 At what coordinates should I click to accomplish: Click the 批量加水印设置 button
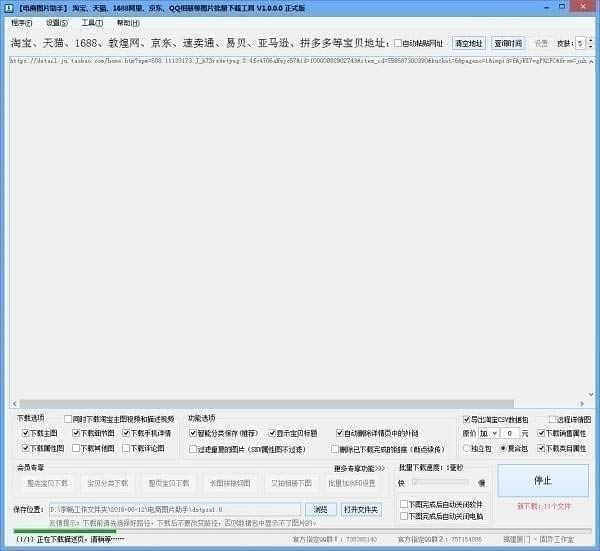[352, 483]
